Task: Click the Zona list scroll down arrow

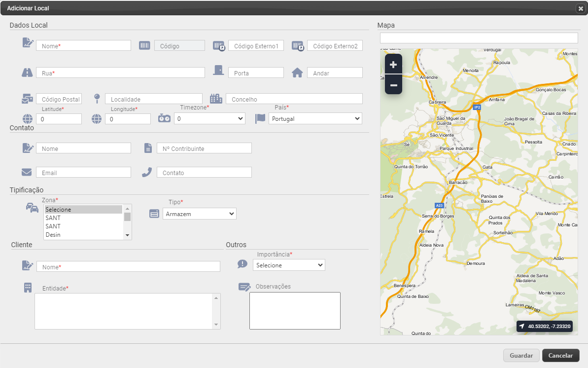Action: 128,235
